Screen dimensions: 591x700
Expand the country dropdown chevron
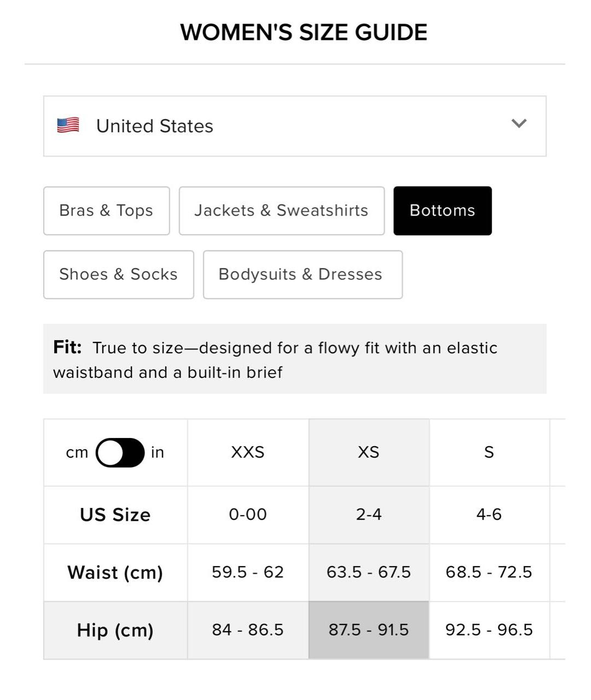[x=519, y=123]
